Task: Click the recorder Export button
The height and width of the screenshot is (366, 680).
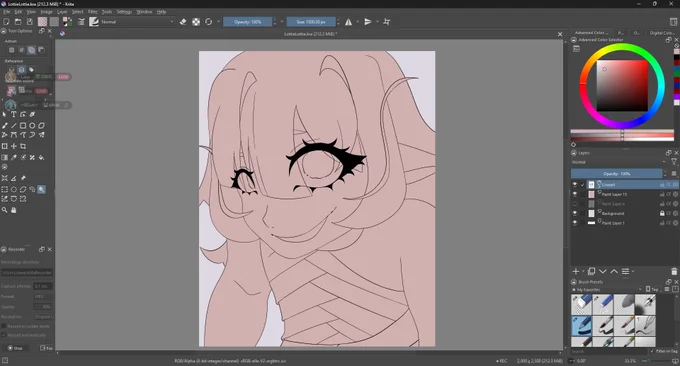Action: 46,348
